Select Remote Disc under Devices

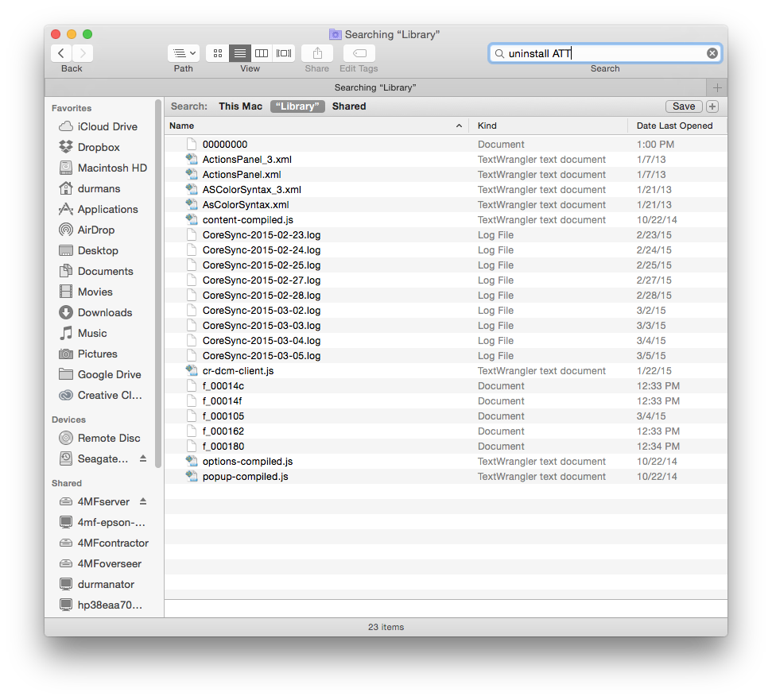click(x=99, y=438)
